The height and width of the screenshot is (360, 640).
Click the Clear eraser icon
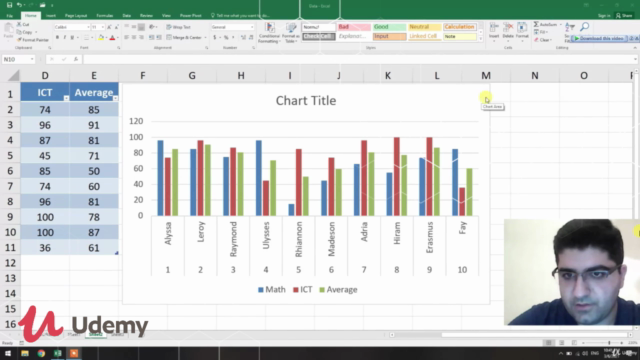[536, 40]
